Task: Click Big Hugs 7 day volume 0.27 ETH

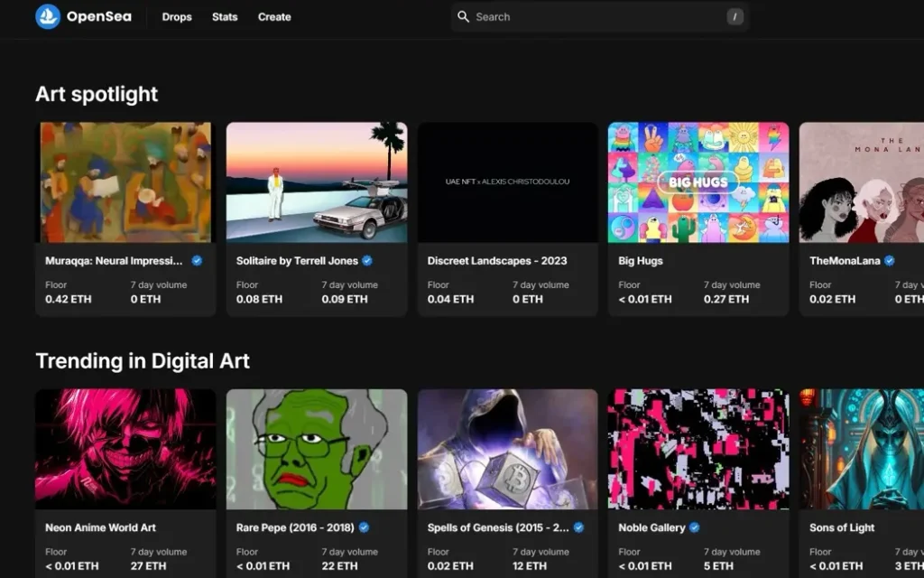Action: point(726,299)
